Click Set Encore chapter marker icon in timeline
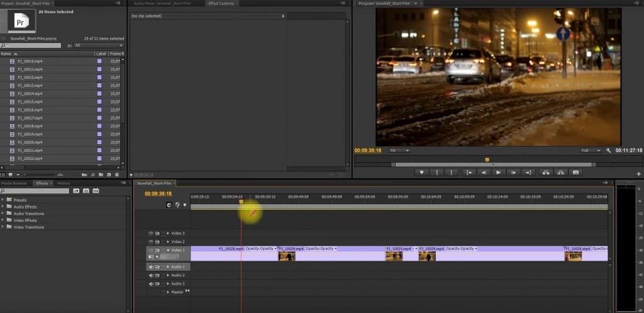Viewport: 644px width, 313px height. pos(177,205)
